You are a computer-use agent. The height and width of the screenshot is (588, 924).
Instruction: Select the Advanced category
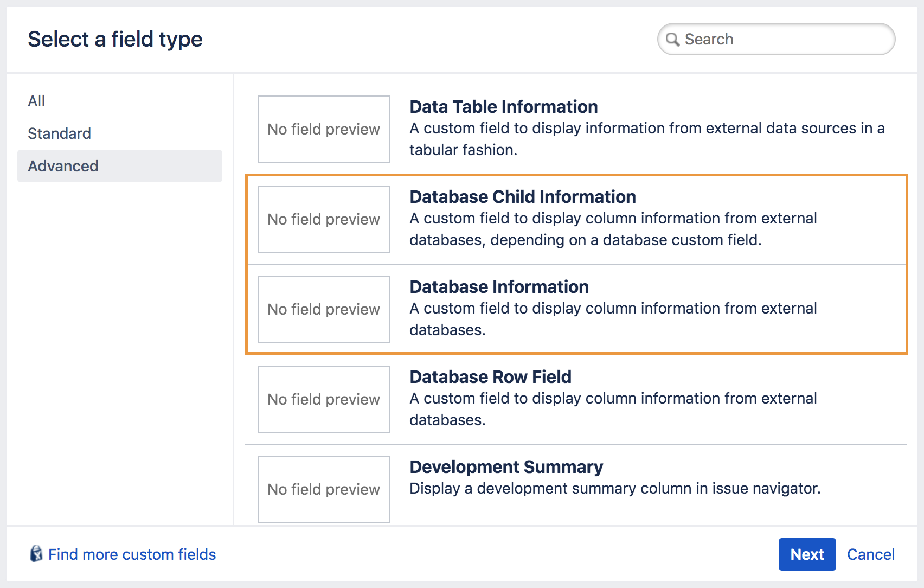[63, 166]
